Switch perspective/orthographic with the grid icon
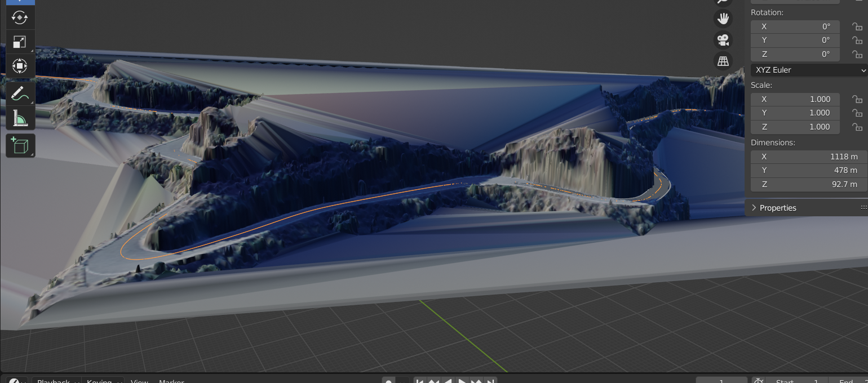 pos(723,61)
